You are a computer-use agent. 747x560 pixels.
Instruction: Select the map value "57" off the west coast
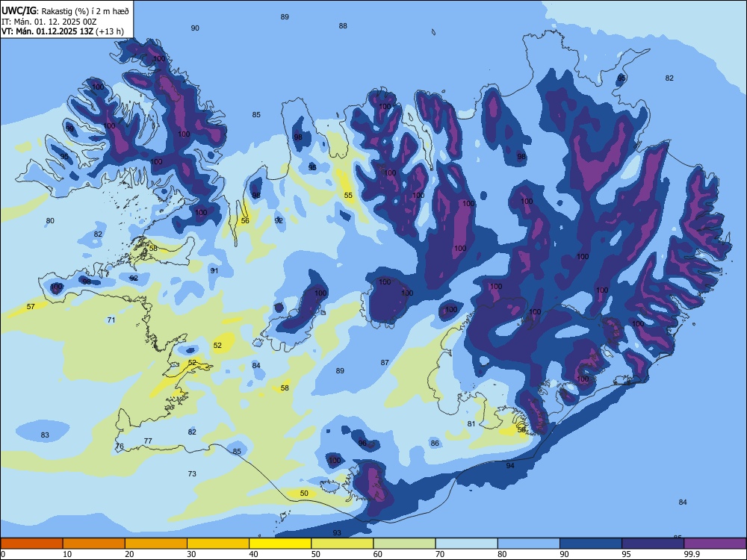pos(31,306)
